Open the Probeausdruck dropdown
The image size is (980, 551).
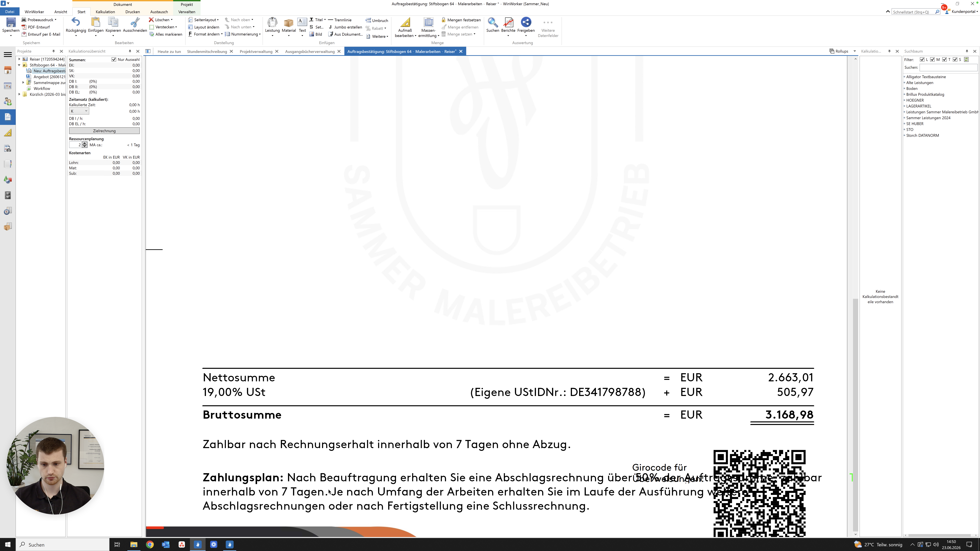pos(56,20)
